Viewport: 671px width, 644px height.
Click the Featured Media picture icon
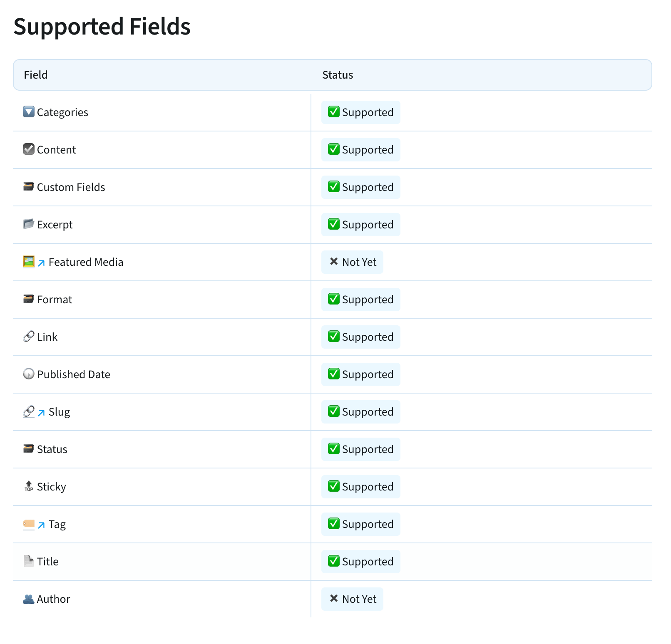click(29, 262)
